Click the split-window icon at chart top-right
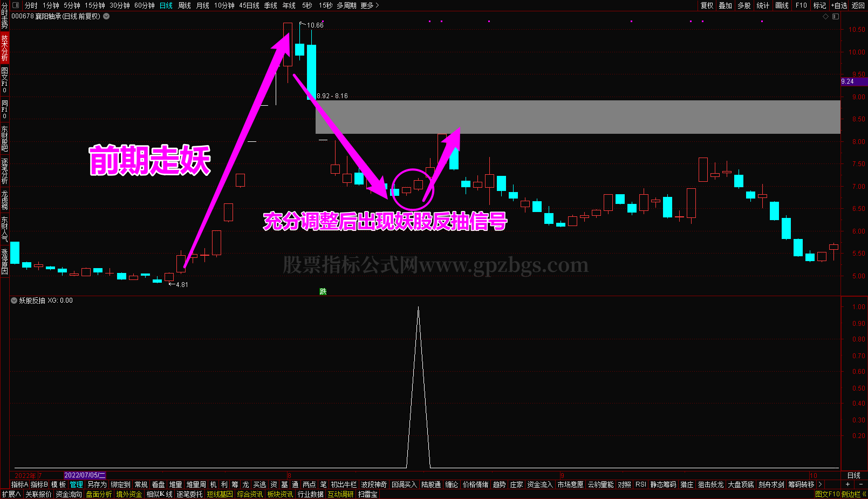 coord(836,17)
